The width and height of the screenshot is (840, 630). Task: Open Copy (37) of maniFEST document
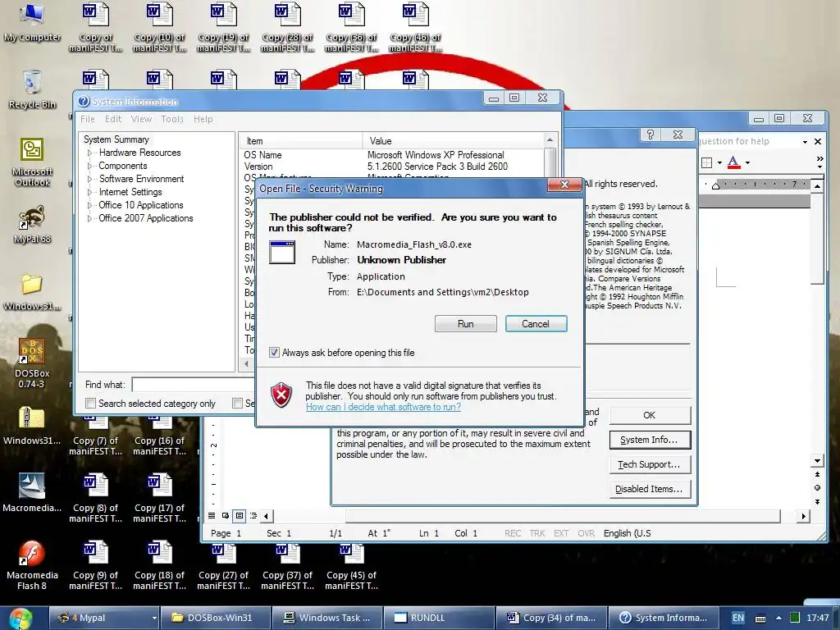pos(287,567)
